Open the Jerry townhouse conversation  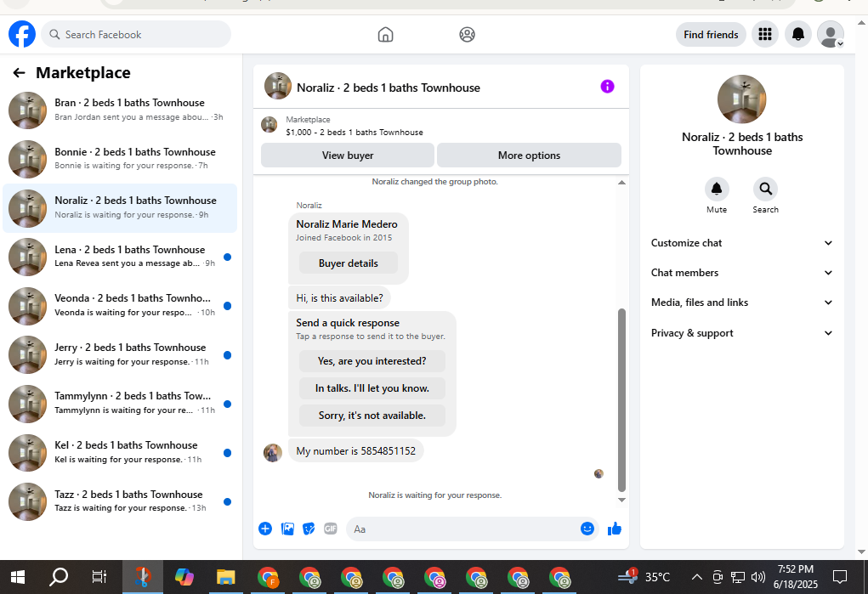click(120, 355)
